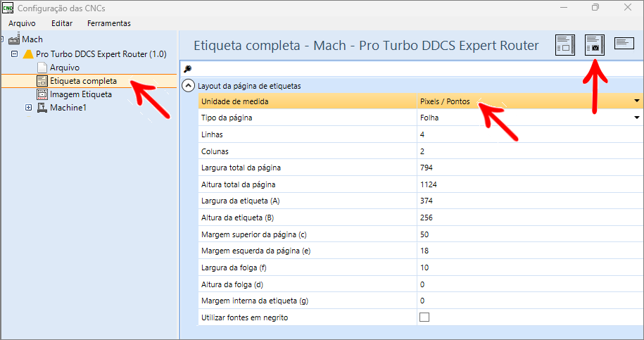Open the Unidade de medida dropdown arrow
The image size is (644, 340).
(636, 101)
